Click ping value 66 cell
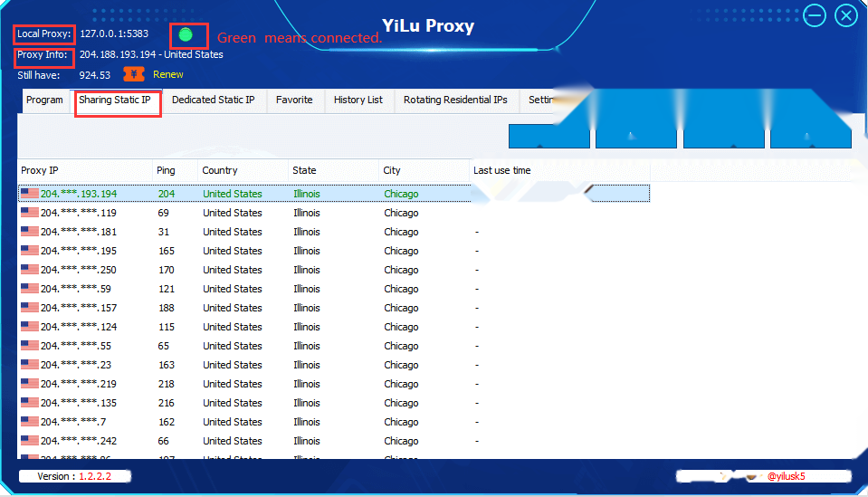Viewport: 868px width, 497px height. coord(164,441)
